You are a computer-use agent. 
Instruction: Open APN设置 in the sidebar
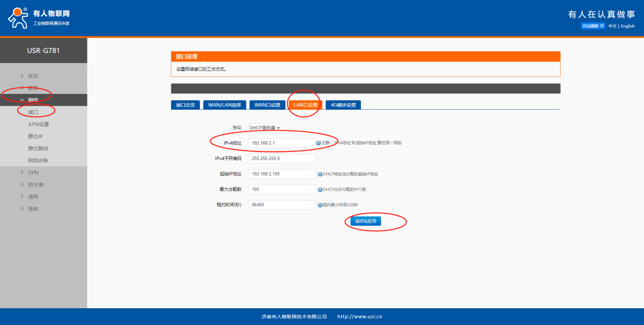tap(39, 124)
